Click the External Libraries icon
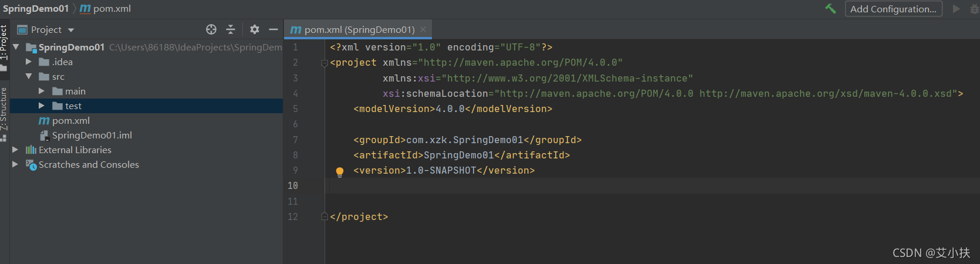Viewport: 980px width, 264px height. (x=31, y=150)
